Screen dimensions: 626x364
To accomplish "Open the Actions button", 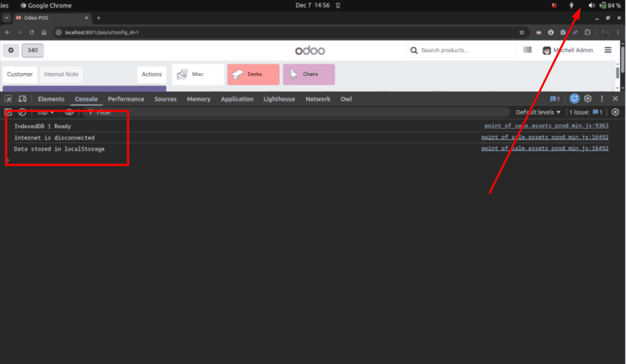I will click(x=152, y=74).
